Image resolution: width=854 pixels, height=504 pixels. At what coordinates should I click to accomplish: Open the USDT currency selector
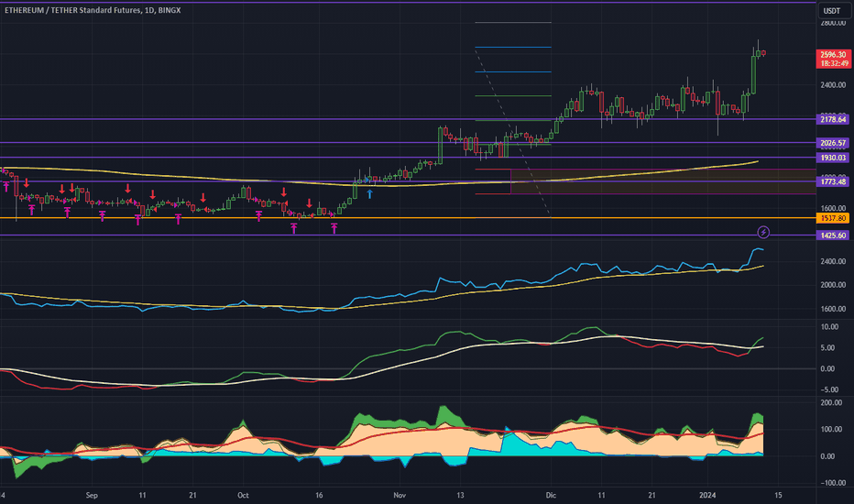pos(832,10)
